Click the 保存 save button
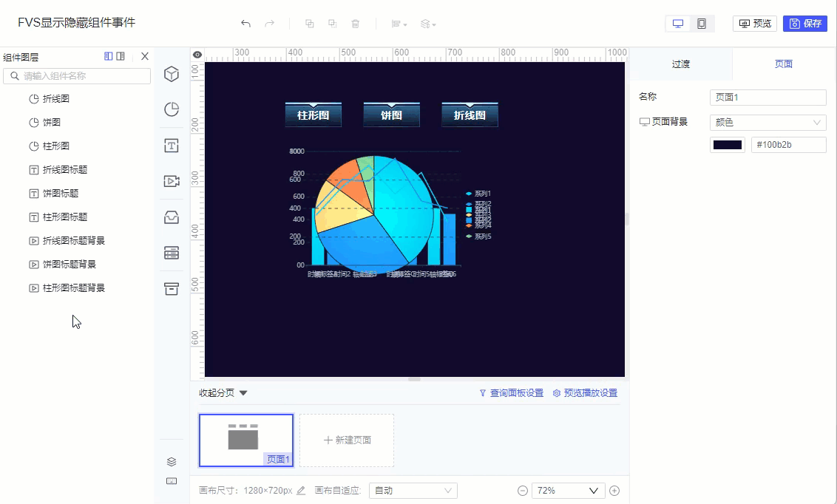 point(805,23)
